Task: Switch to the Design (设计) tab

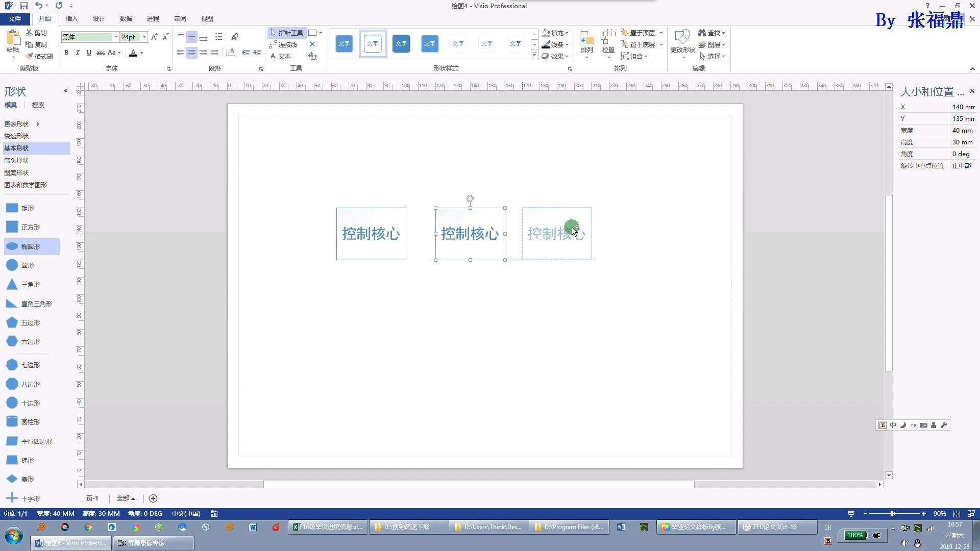Action: [99, 19]
